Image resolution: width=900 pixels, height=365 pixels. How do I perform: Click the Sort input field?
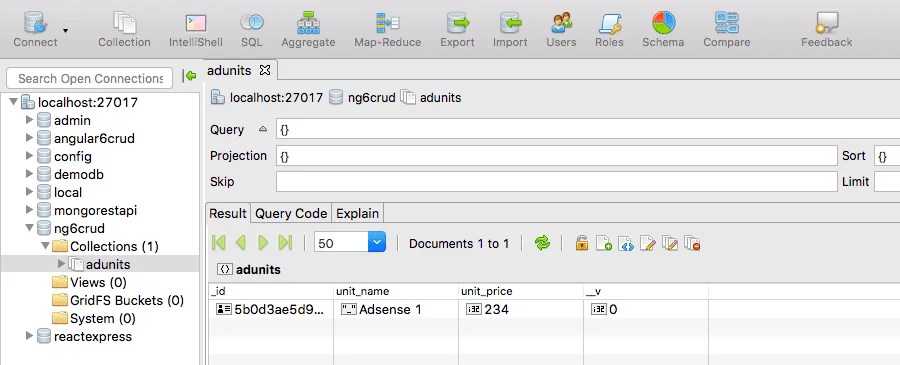(x=887, y=156)
